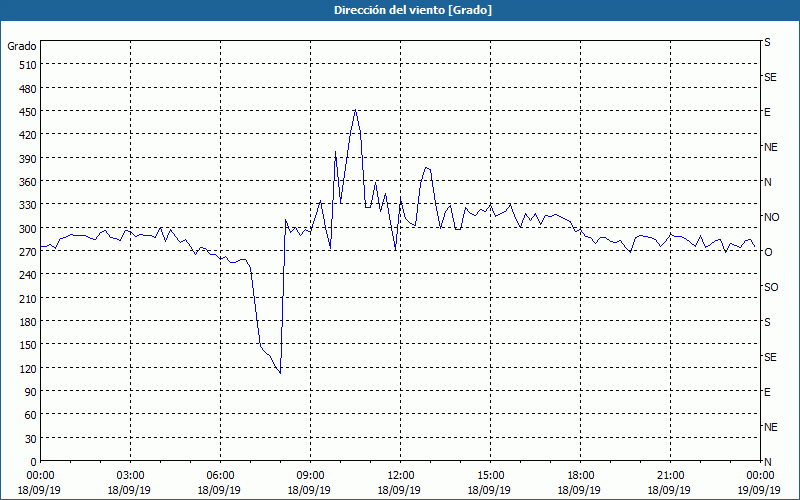800x500 pixels.
Task: Select the 300 y-axis tick label
Action: (x=28, y=229)
